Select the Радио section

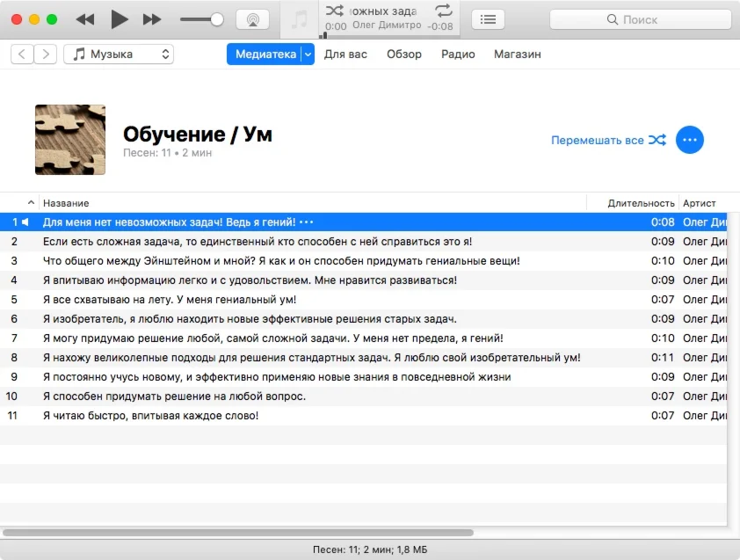[x=458, y=55]
